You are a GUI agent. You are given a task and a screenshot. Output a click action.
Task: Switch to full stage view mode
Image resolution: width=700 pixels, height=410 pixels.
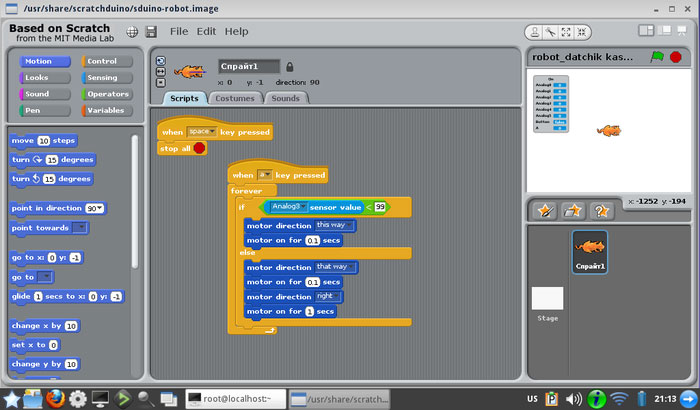click(x=664, y=30)
